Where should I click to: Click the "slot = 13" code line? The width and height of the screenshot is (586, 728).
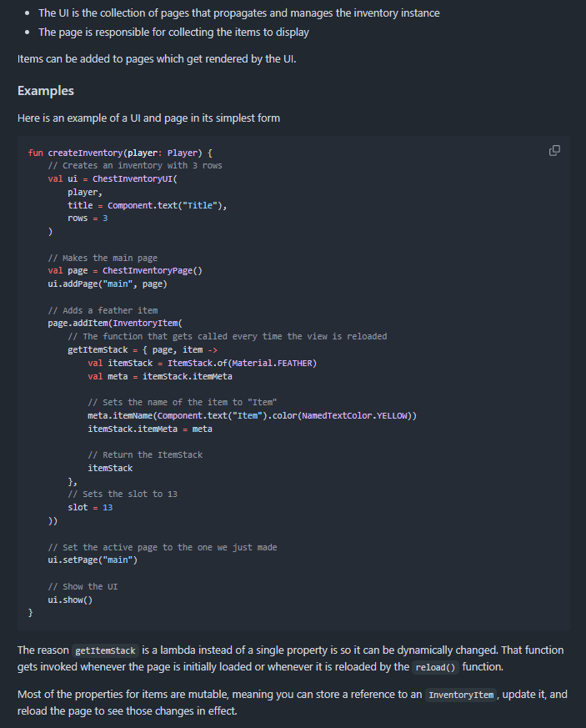[90, 507]
